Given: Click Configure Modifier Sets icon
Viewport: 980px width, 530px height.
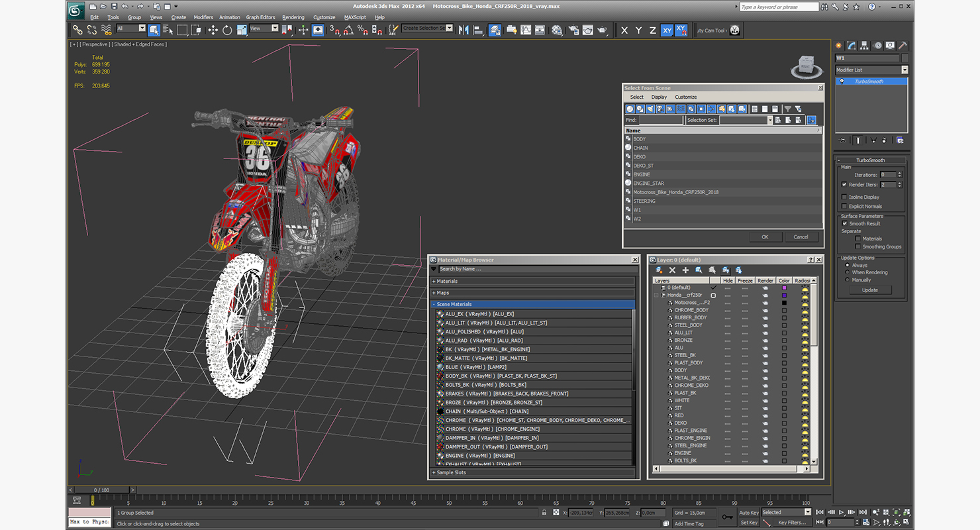Looking at the screenshot, I should coord(899,140).
